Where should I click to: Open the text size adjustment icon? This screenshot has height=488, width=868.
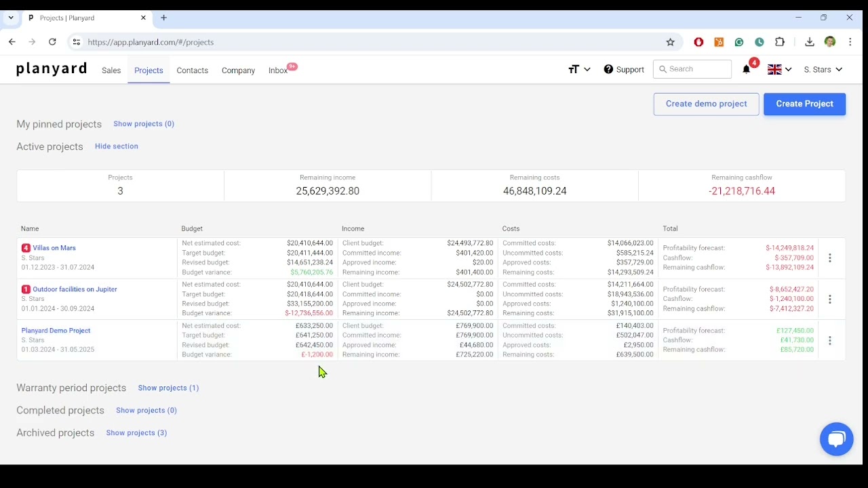(579, 69)
